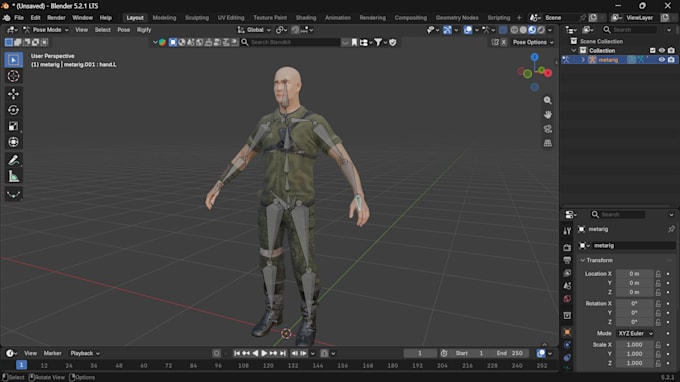Screen dimensions: 680x382
Task: Select the Transform tool
Action: 13,142
